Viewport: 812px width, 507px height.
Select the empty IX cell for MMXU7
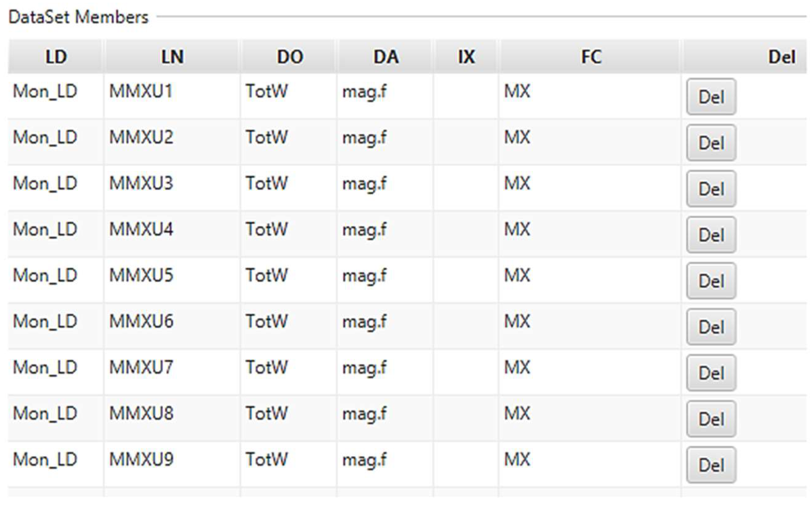[466, 368]
